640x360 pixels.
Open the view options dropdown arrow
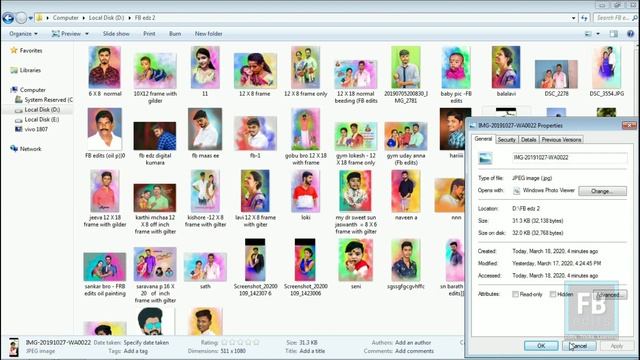click(598, 34)
